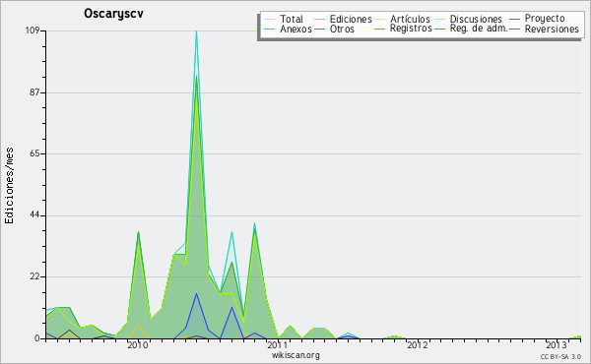Click the y-axis value 65
The image size is (591, 364).
(34, 153)
